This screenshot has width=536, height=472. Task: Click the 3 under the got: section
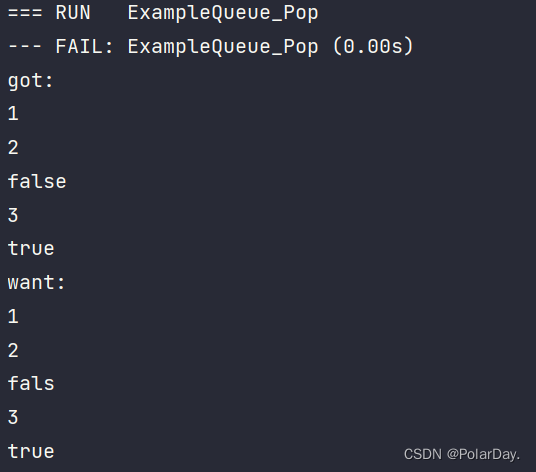click(x=13, y=215)
